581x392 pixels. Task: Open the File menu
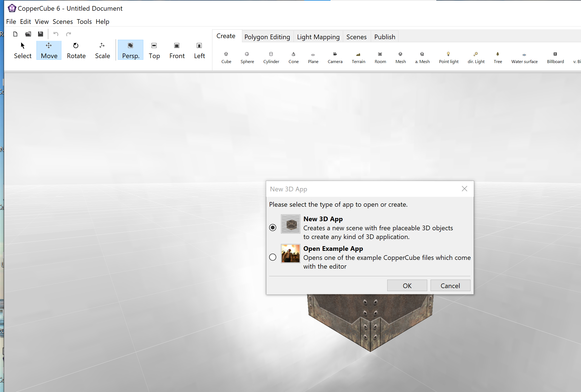pyautogui.click(x=11, y=21)
